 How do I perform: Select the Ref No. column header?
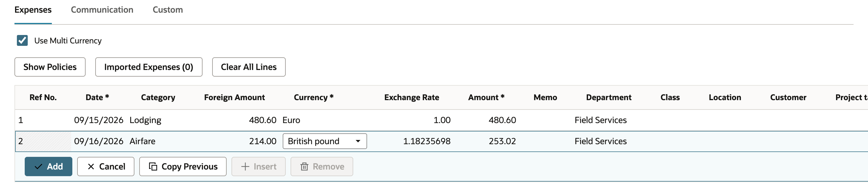pyautogui.click(x=43, y=97)
